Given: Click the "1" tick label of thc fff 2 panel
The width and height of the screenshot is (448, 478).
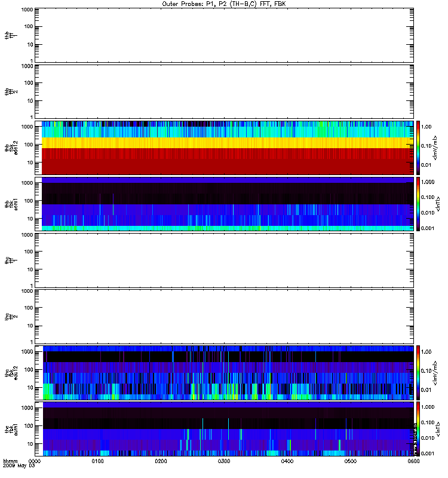Looking at the screenshot, I should (32, 342).
